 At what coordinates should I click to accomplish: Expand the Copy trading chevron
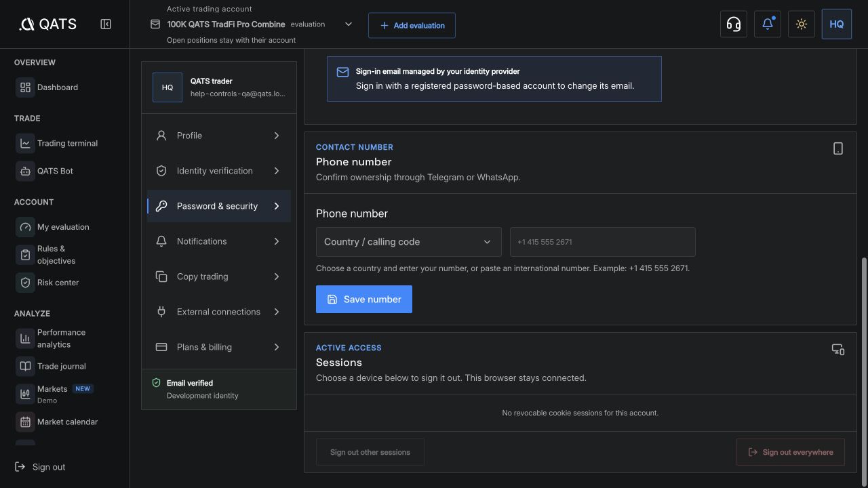coord(277,277)
